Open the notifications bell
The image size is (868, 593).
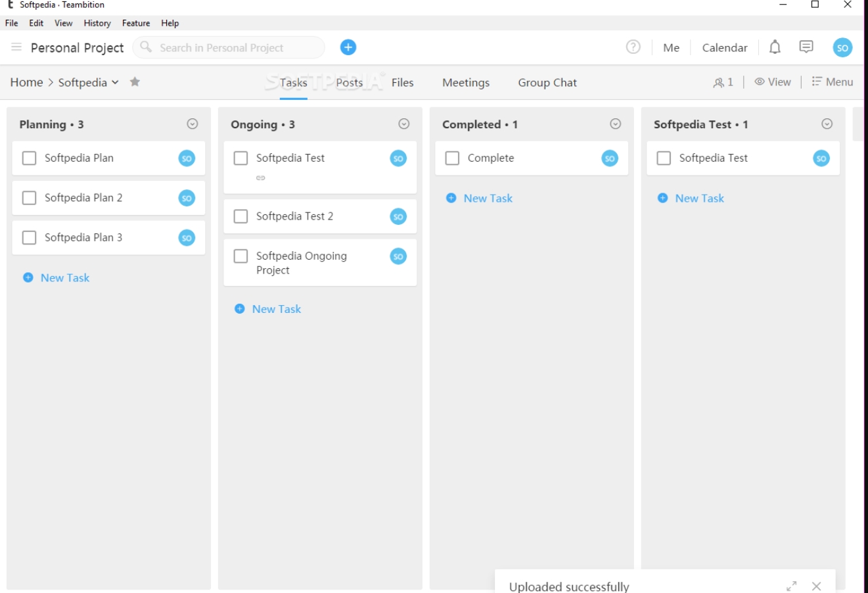[x=775, y=47]
